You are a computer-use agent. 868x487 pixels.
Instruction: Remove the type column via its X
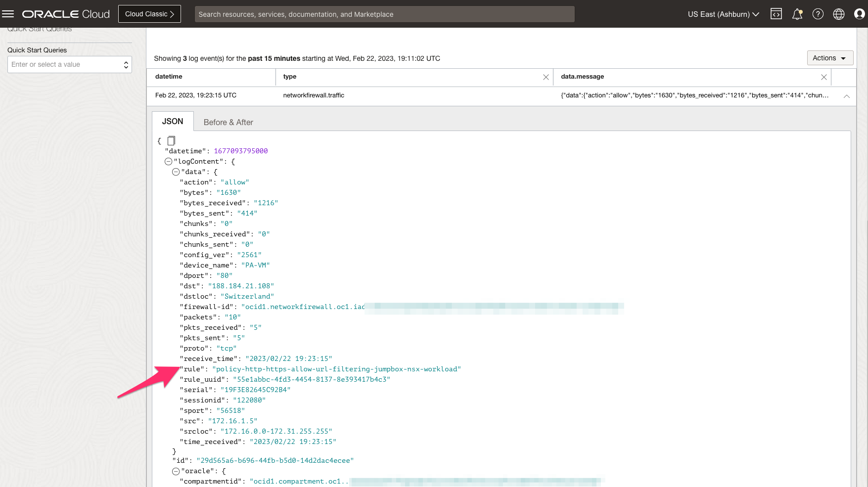(546, 77)
